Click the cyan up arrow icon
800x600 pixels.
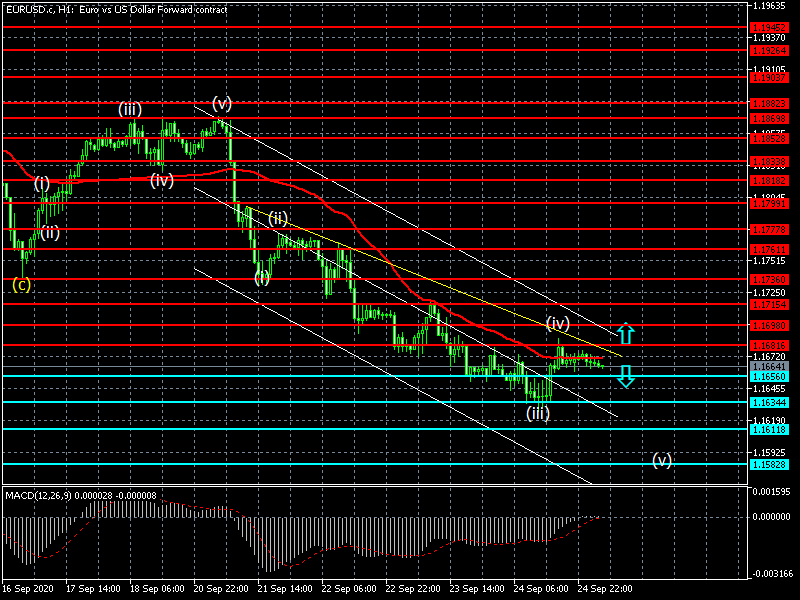(x=626, y=334)
